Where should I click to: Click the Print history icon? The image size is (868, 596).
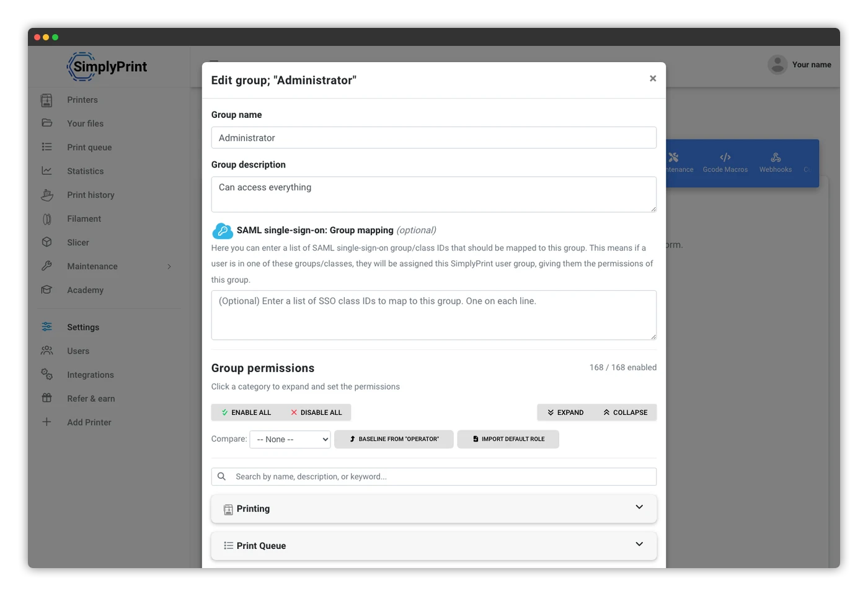pos(46,195)
